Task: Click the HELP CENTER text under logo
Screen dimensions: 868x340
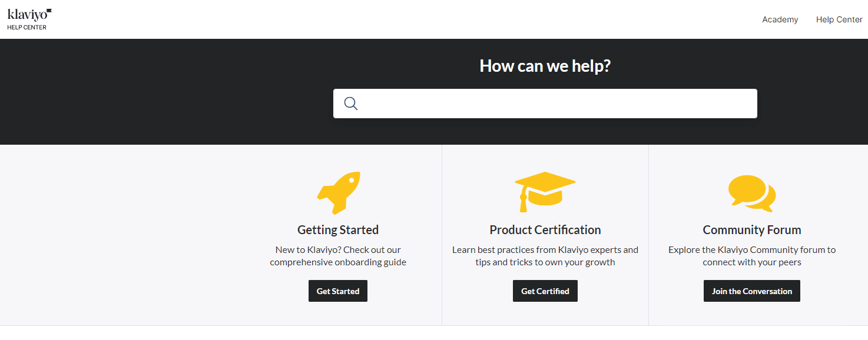Action: pyautogui.click(x=26, y=28)
